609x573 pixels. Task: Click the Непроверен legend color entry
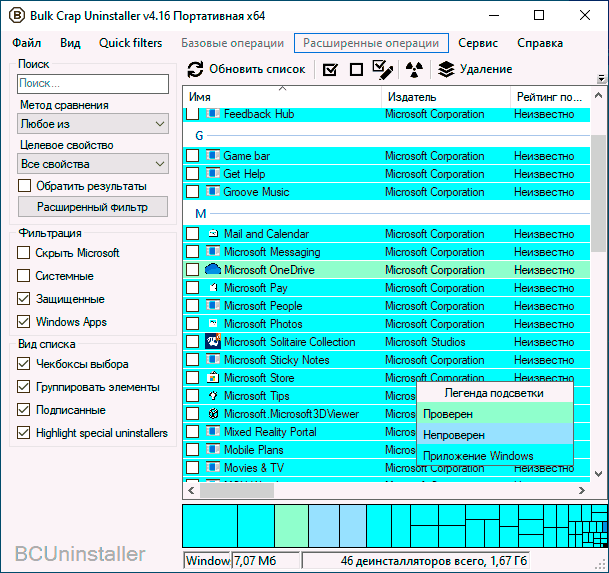tap(495, 435)
